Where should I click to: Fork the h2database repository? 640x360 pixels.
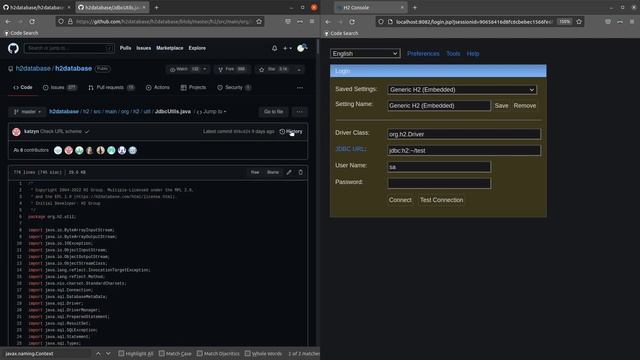[231, 69]
